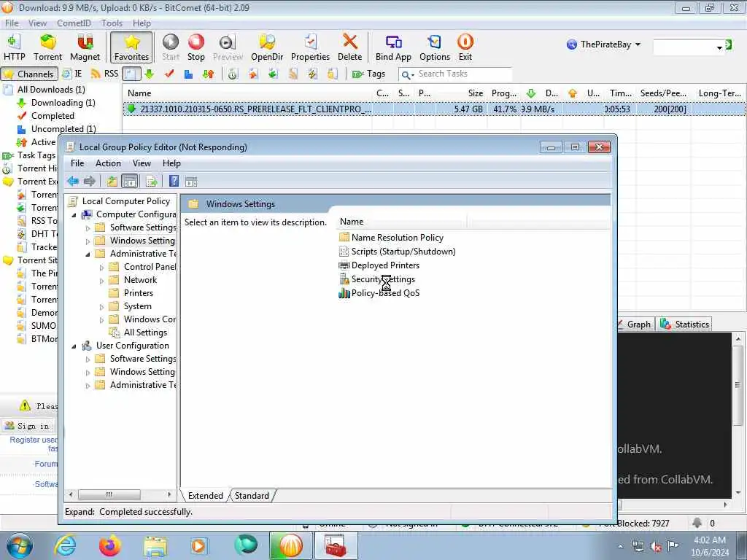The height and width of the screenshot is (560, 747).
Task: Open the View menu in Group Policy Editor
Action: pos(142,163)
